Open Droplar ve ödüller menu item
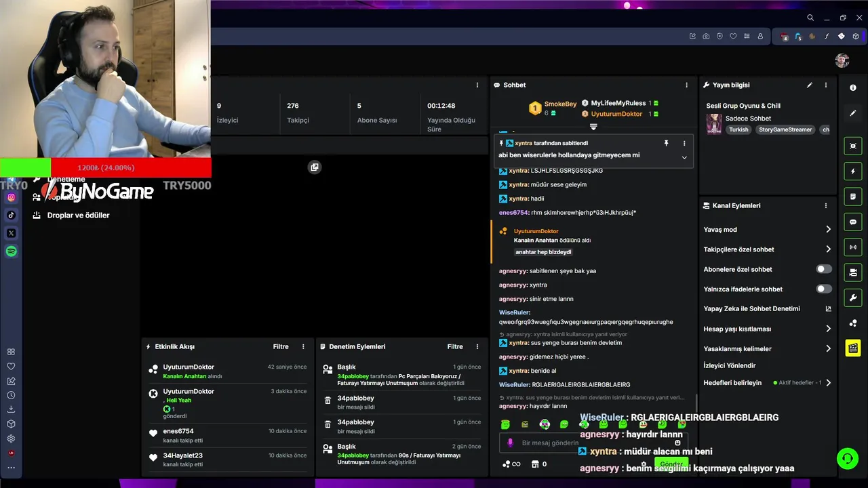This screenshot has width=868, height=488. pos(71,216)
